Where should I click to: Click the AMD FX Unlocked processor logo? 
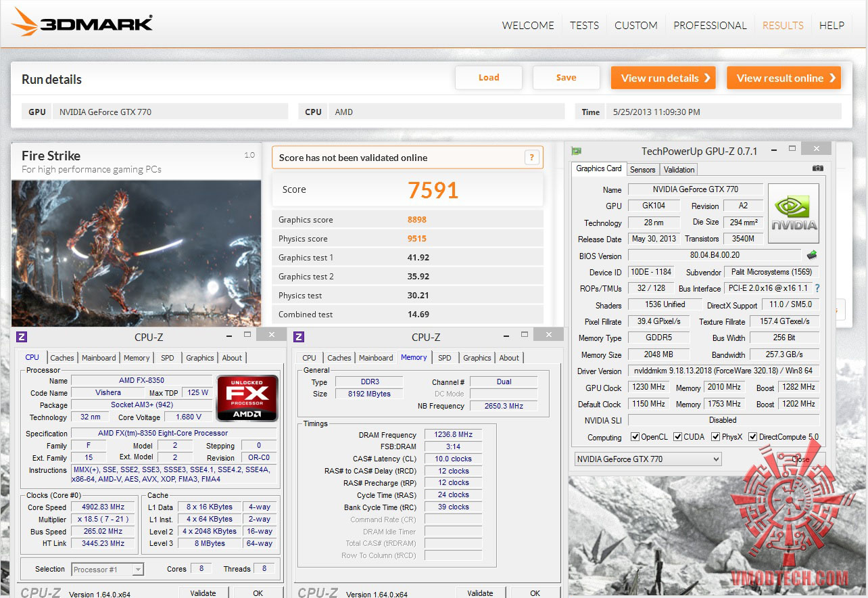click(247, 398)
